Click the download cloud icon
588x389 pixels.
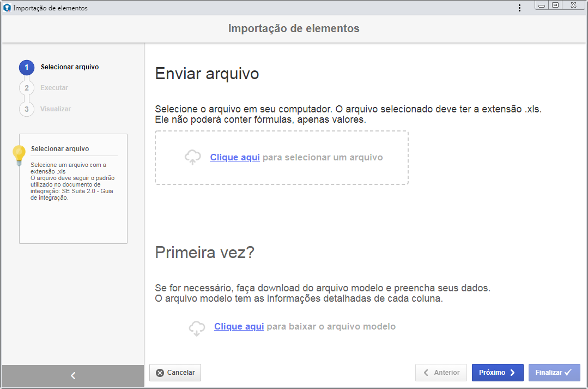click(197, 328)
